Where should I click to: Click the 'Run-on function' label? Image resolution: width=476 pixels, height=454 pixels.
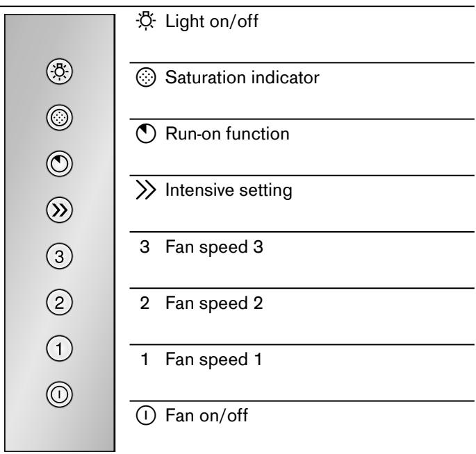(x=227, y=134)
